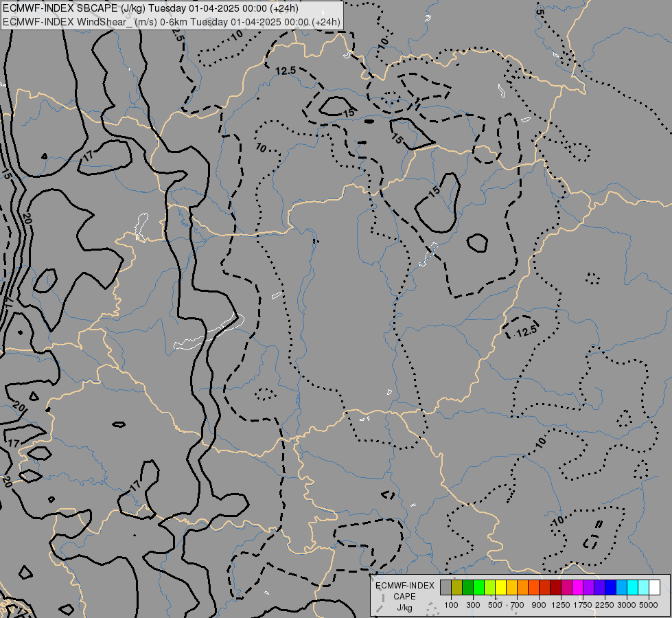Select the gray swatch in the CAPE legend
Image resolution: width=672 pixels, height=618 pixels.
[x=445, y=587]
